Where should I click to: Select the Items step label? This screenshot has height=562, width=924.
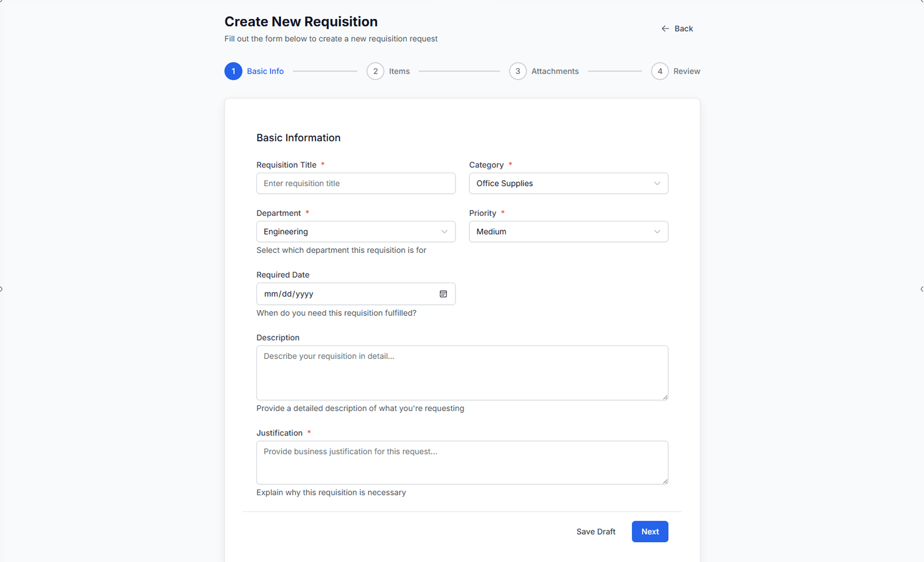click(x=399, y=71)
